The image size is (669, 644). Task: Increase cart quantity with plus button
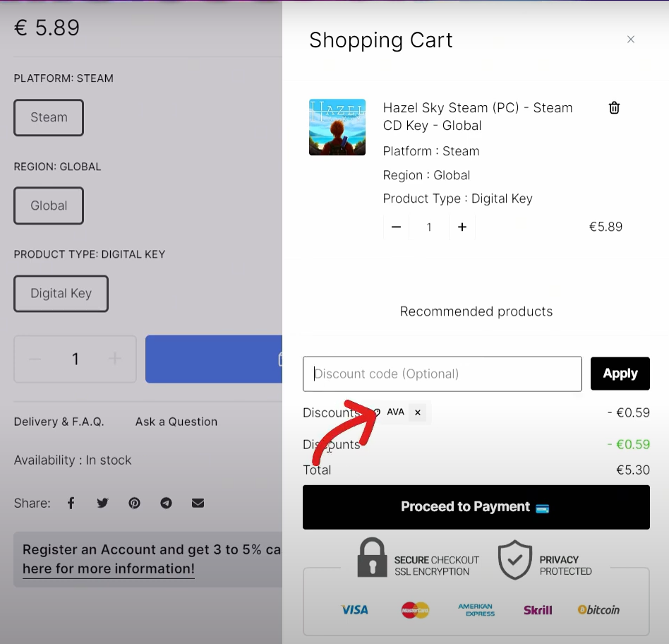[462, 227]
